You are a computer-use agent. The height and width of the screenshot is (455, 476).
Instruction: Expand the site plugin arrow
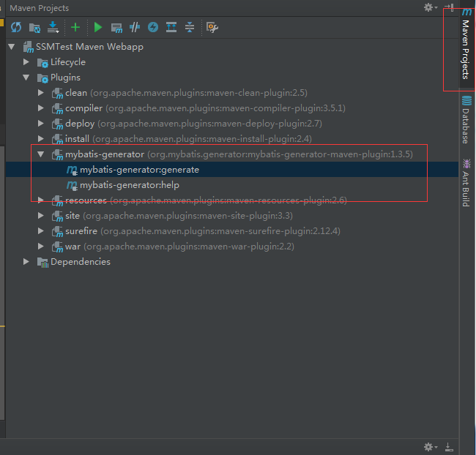41,215
